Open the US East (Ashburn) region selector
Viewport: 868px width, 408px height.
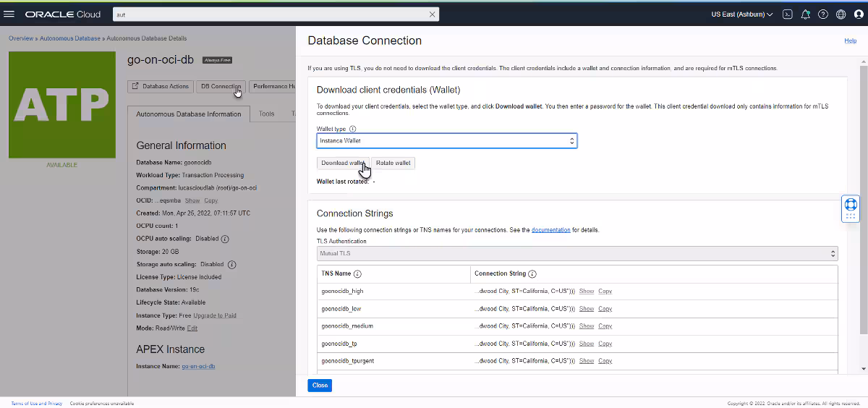741,14
